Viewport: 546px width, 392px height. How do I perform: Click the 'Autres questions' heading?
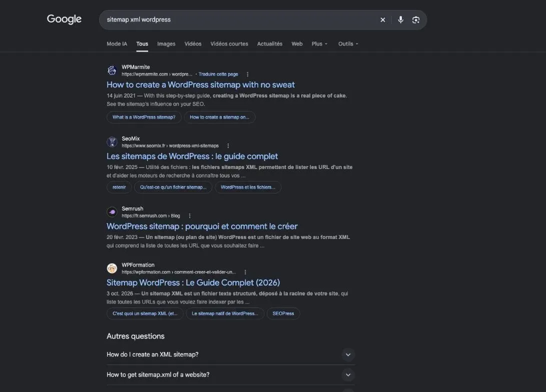(x=136, y=336)
